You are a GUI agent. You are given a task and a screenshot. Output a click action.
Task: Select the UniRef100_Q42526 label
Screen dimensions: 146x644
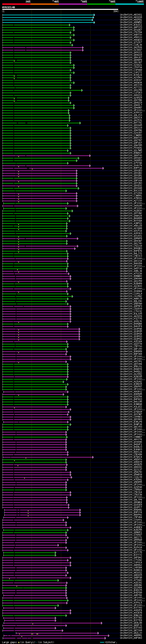[x=131, y=48]
